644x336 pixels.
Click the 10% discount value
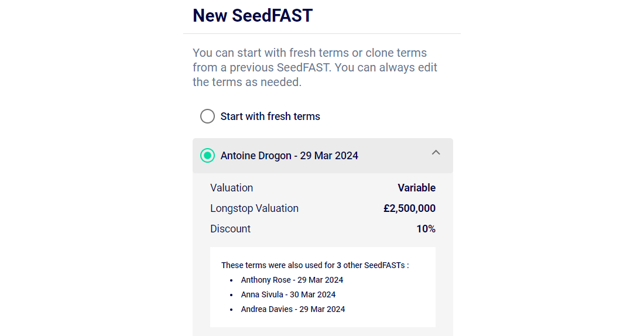(426, 229)
